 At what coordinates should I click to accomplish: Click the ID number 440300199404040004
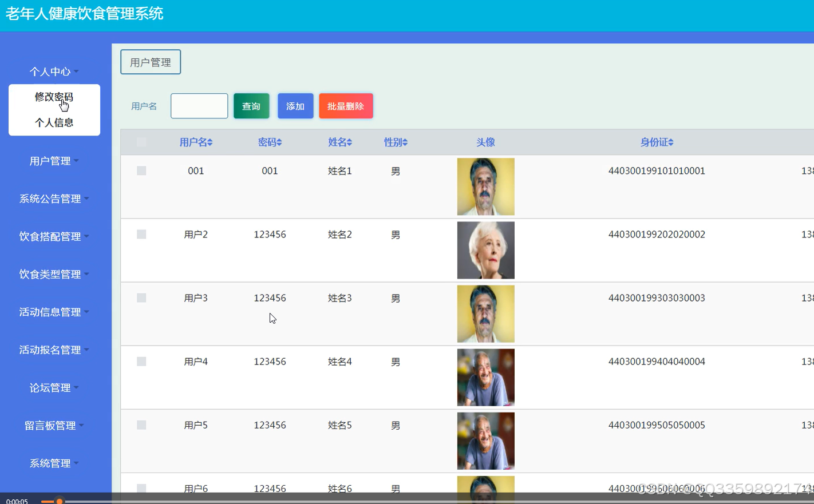657,362
